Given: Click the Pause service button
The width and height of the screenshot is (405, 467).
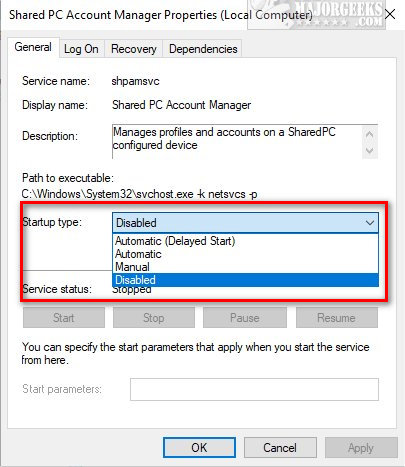Looking at the screenshot, I should [x=245, y=318].
